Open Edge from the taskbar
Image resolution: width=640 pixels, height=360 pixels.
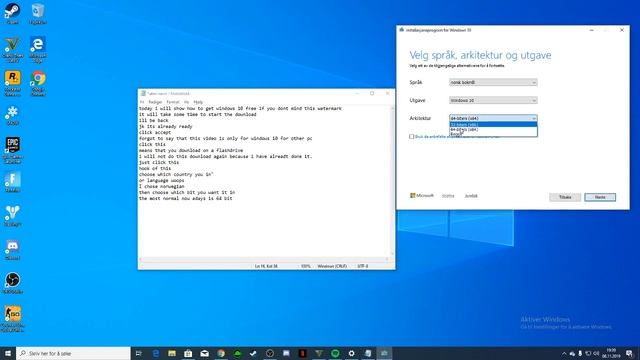156,353
